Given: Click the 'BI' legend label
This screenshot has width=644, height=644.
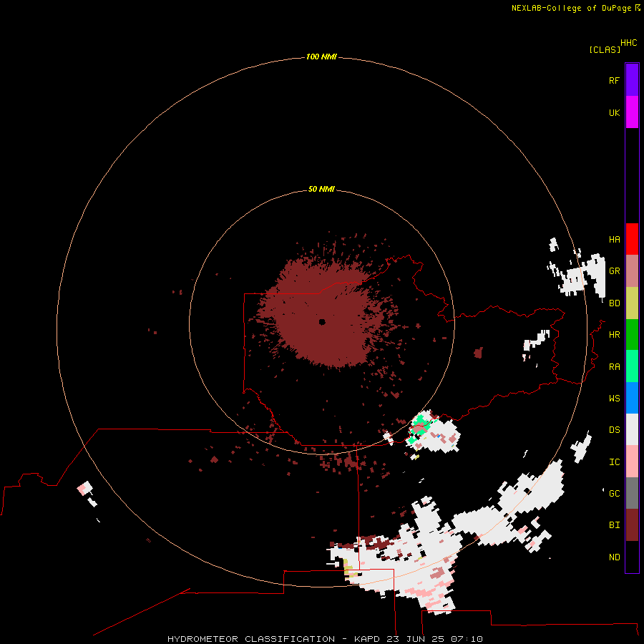Looking at the screenshot, I should [614, 525].
